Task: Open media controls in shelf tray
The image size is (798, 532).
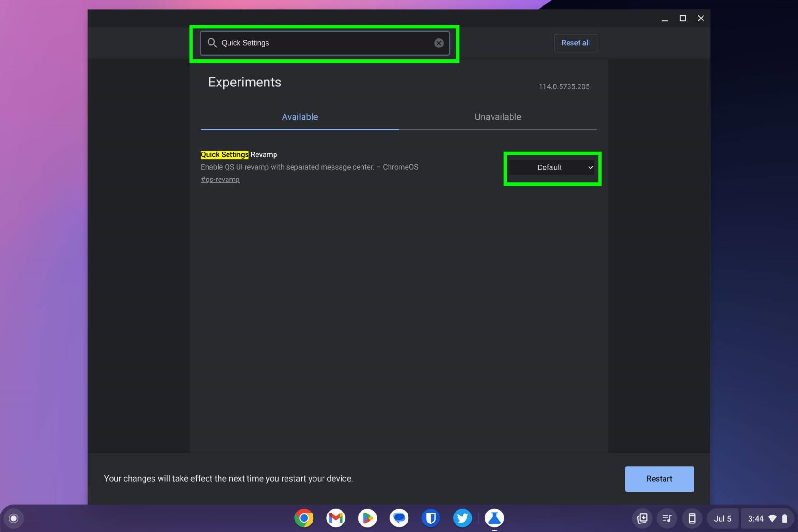Action: point(667,518)
